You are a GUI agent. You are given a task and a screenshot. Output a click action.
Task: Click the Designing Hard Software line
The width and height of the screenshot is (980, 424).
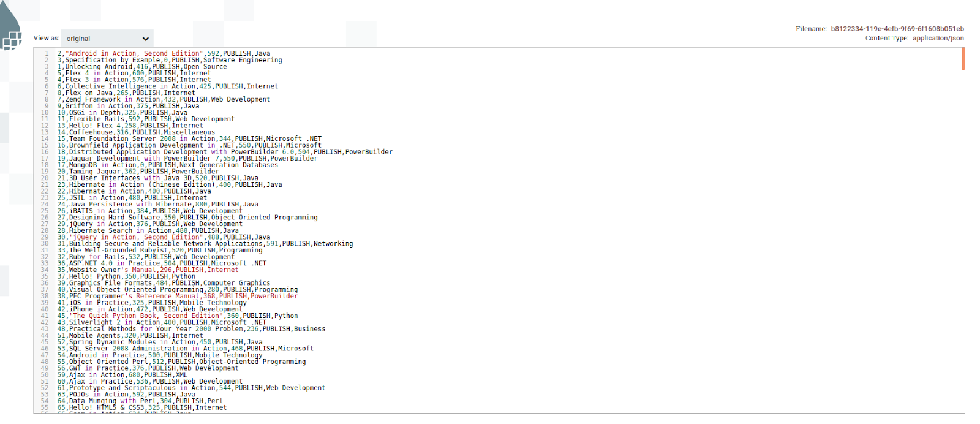click(x=187, y=218)
